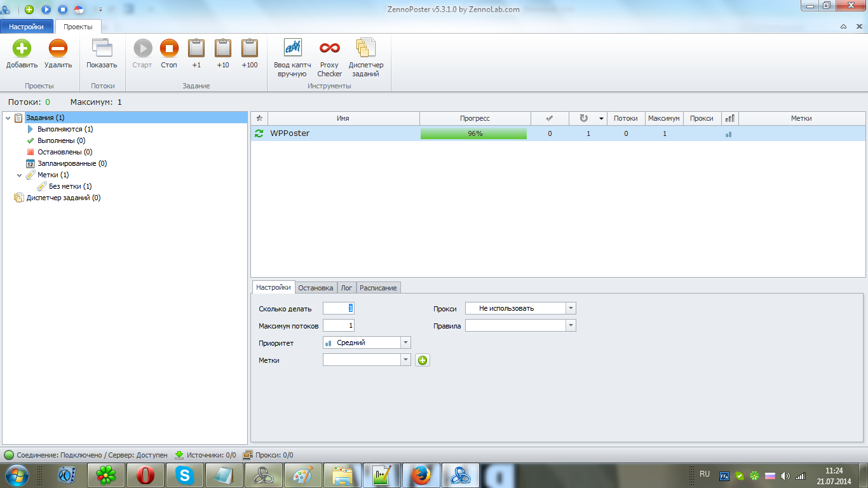Click Источники: 0/0 in the status bar

click(205, 455)
